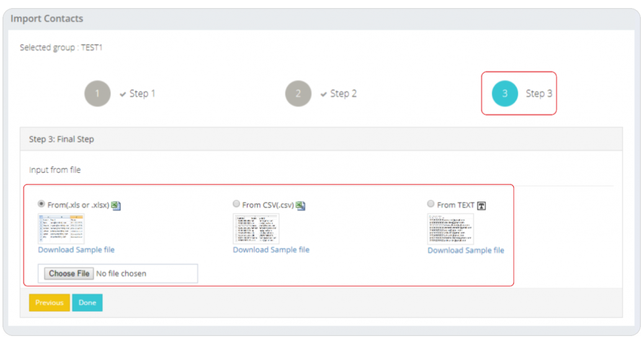
Task: Open the TEXT sample file preview thumbnail
Action: (450, 228)
